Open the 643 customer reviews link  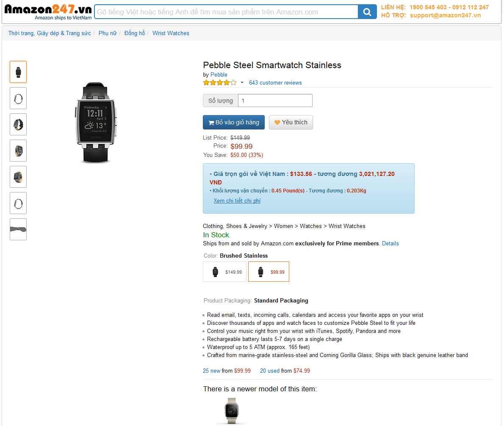(x=275, y=82)
